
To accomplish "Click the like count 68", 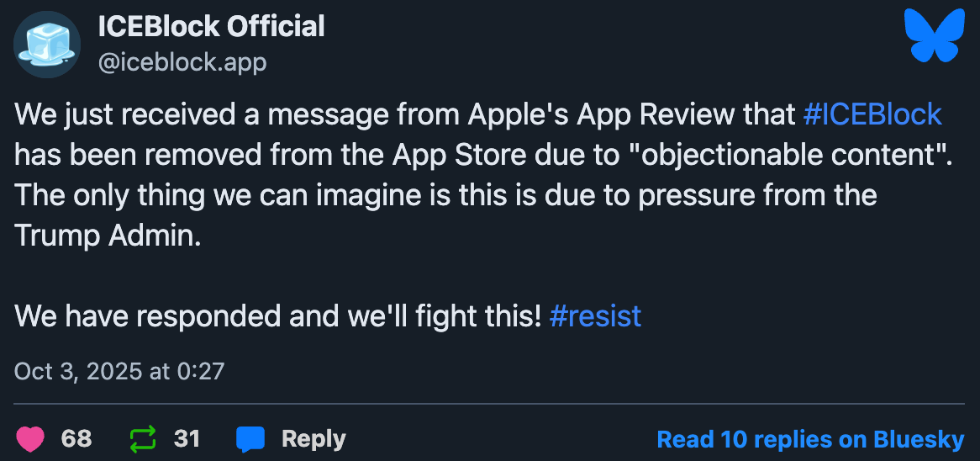I will 76,439.
